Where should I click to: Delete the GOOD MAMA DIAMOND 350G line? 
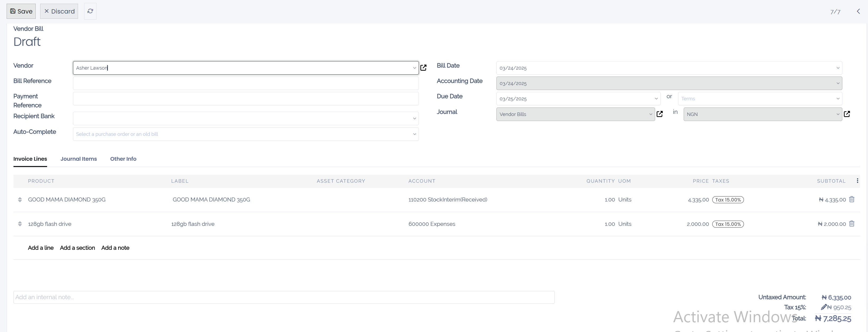click(x=852, y=199)
